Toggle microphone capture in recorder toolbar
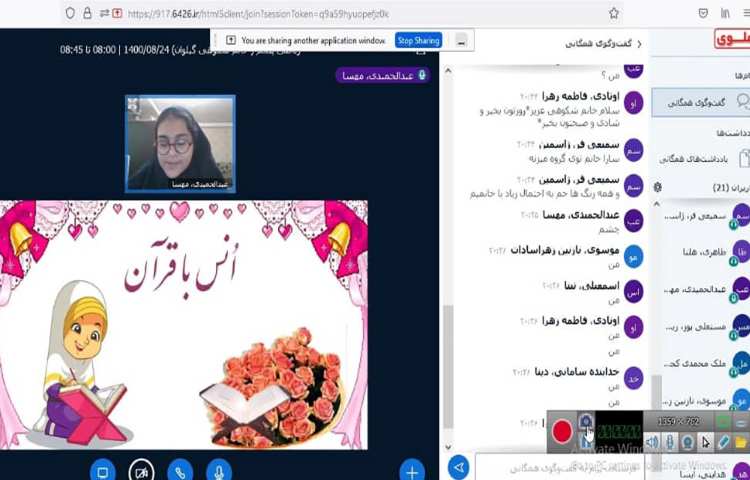 point(670,442)
